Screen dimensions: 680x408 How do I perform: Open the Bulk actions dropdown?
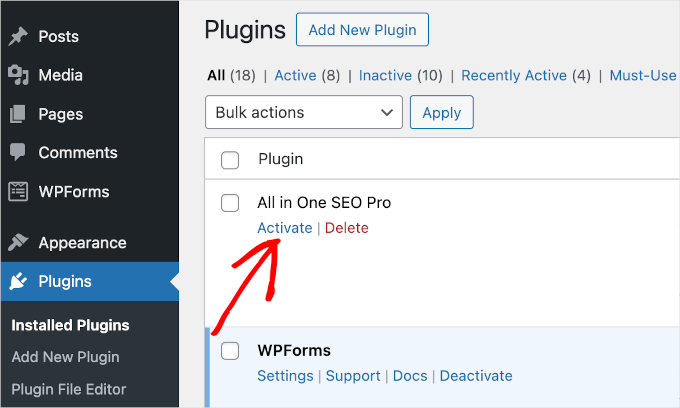coord(303,113)
